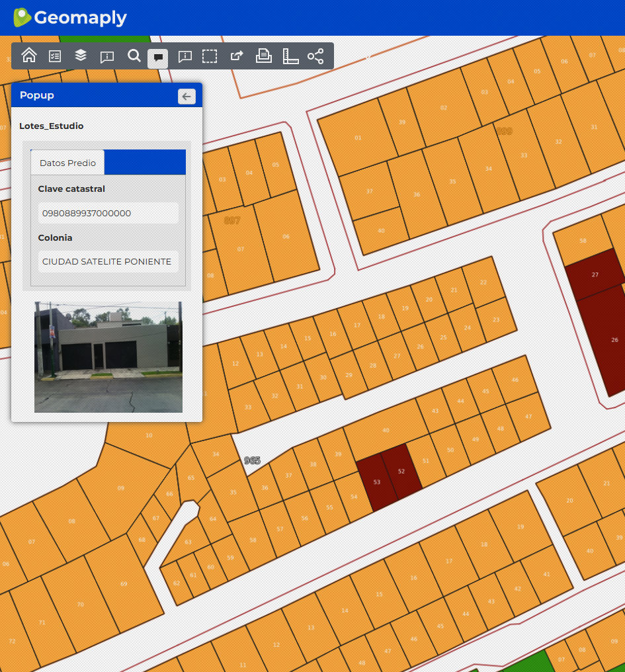This screenshot has width=625, height=672.
Task: Open the layers stack panel
Action: click(81, 56)
